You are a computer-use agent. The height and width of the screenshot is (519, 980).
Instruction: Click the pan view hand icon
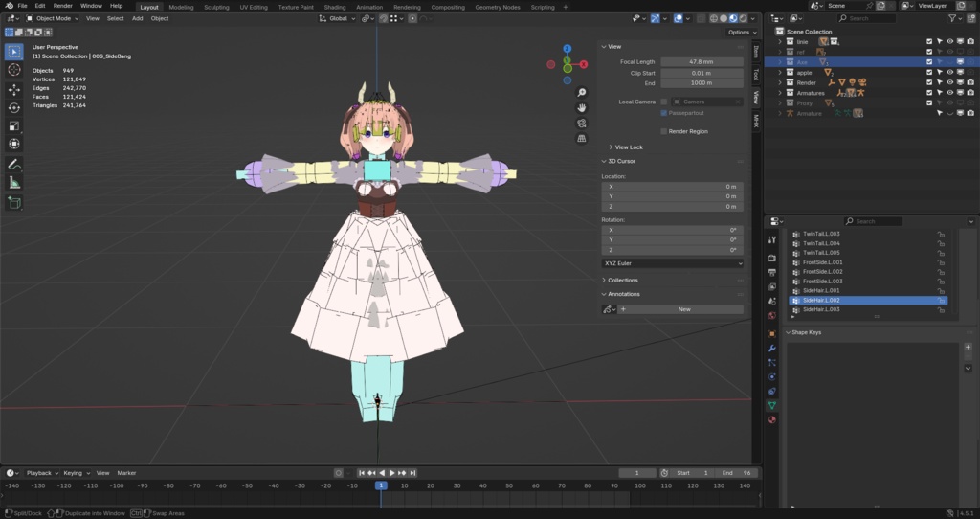coord(582,107)
